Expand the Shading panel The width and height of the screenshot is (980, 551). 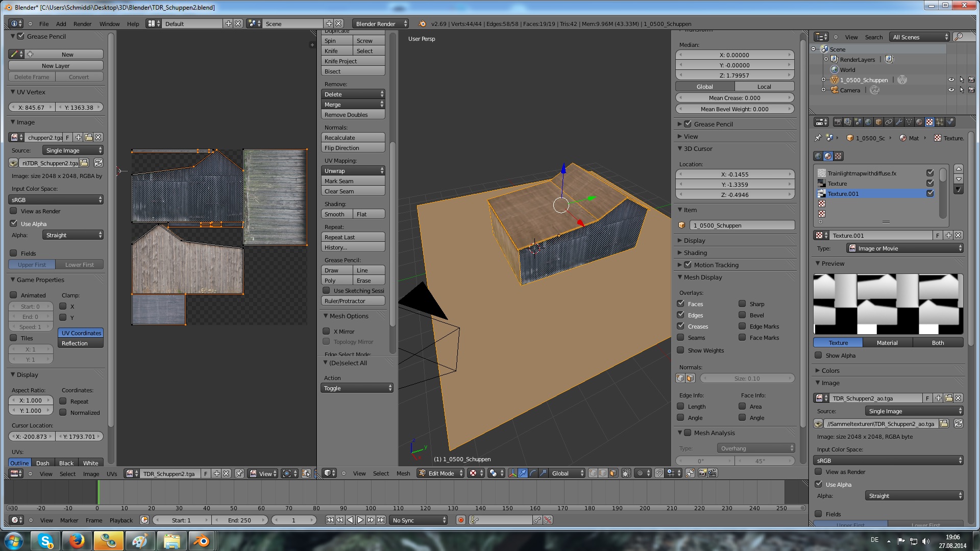tap(695, 253)
